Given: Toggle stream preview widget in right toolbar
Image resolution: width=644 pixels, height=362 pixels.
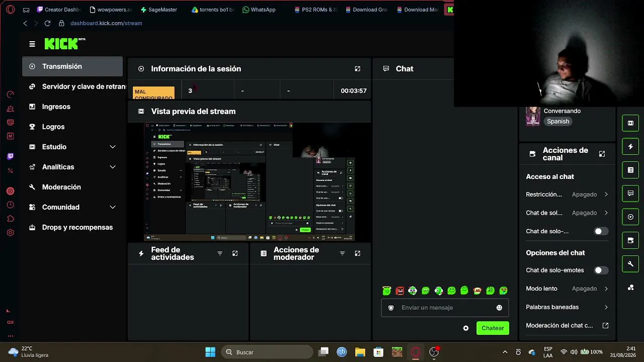Looking at the screenshot, I should [x=630, y=123].
